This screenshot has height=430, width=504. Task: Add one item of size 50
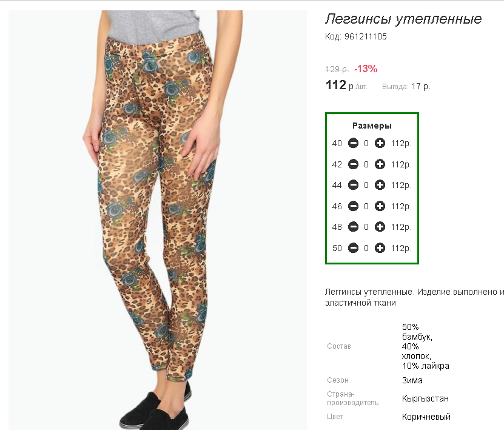click(x=380, y=248)
